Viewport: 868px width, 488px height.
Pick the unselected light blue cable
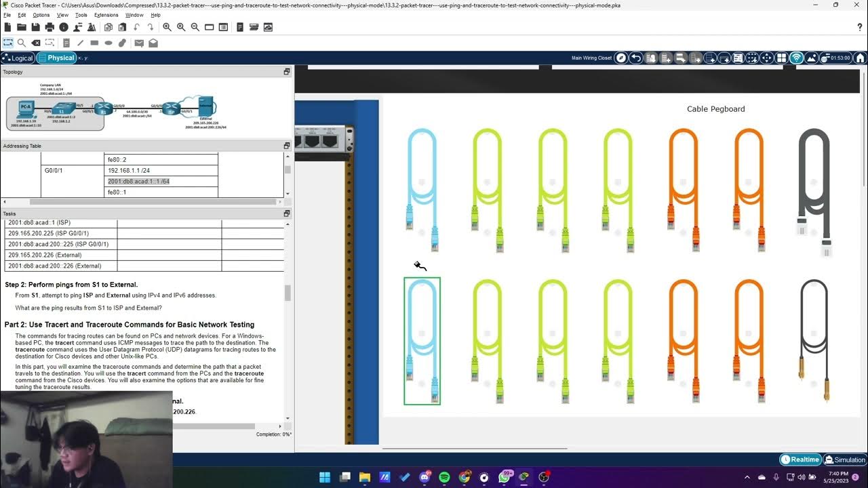click(422, 190)
